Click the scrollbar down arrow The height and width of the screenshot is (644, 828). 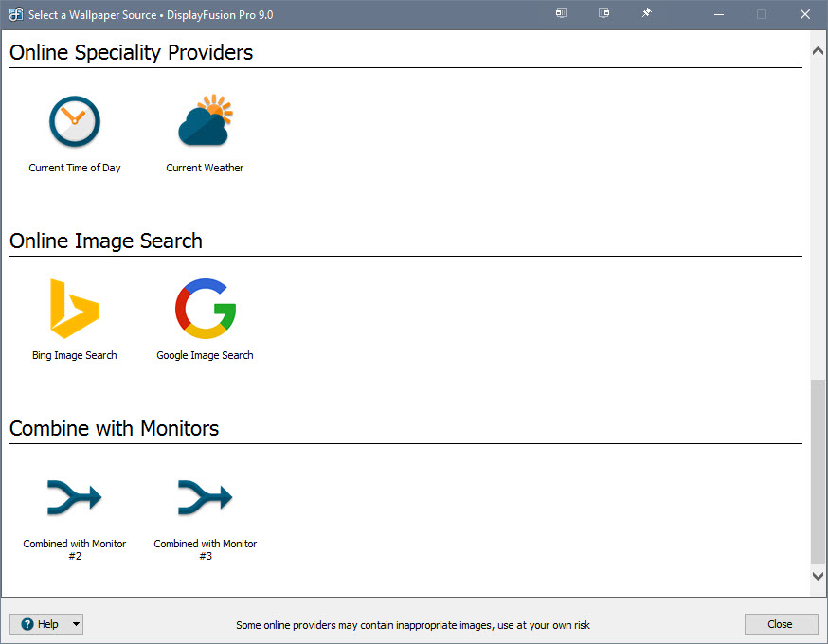(817, 576)
